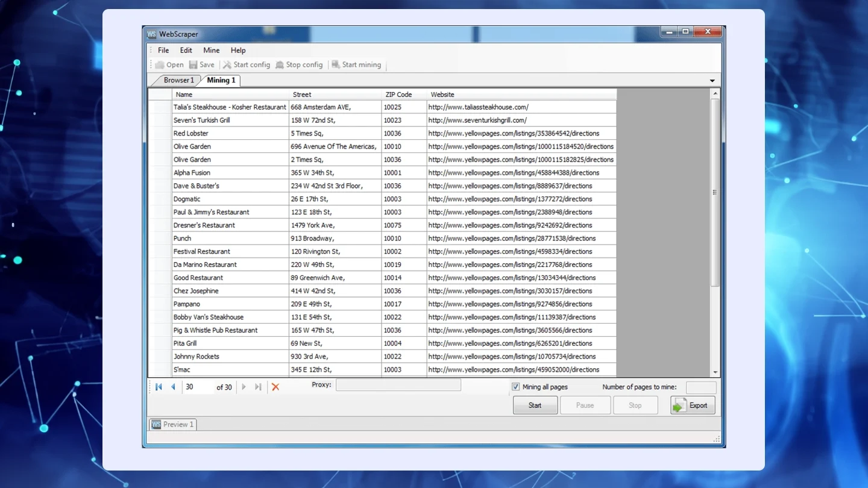Screen dimensions: 868x488
Task: Click the vertical scrollbar thumb of the table
Action: coord(715,193)
